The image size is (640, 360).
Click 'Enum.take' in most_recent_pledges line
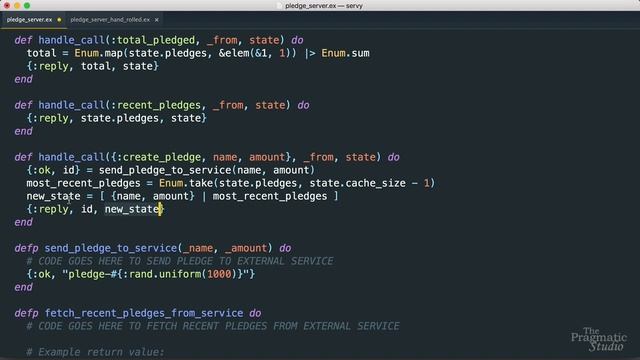coord(186,183)
